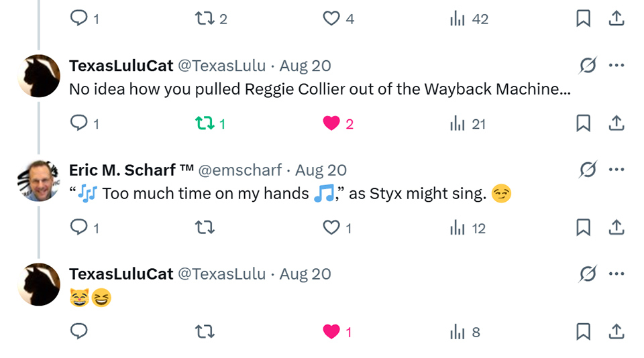Reply to the laughing emoji tweet
The height and width of the screenshot is (358, 644).
[79, 332]
